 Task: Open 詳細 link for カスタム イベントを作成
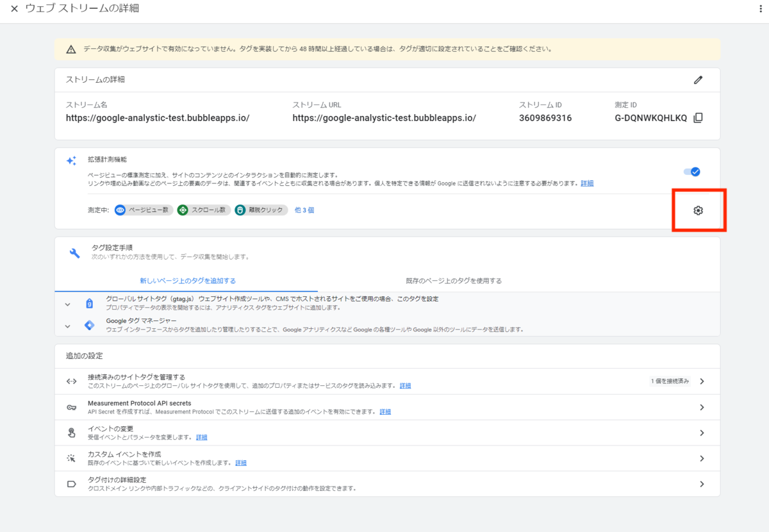click(241, 463)
